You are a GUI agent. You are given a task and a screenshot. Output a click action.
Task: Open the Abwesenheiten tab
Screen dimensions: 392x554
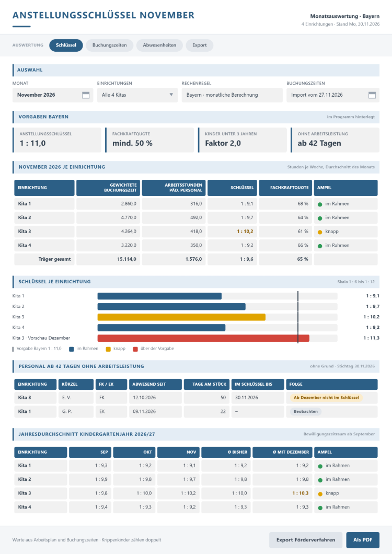tap(159, 45)
